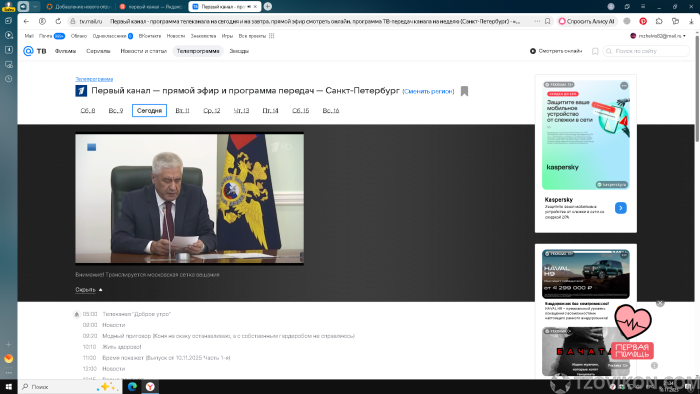Select the 'Сб, 15' date tab
This screenshot has height=394, width=700.
(x=300, y=110)
